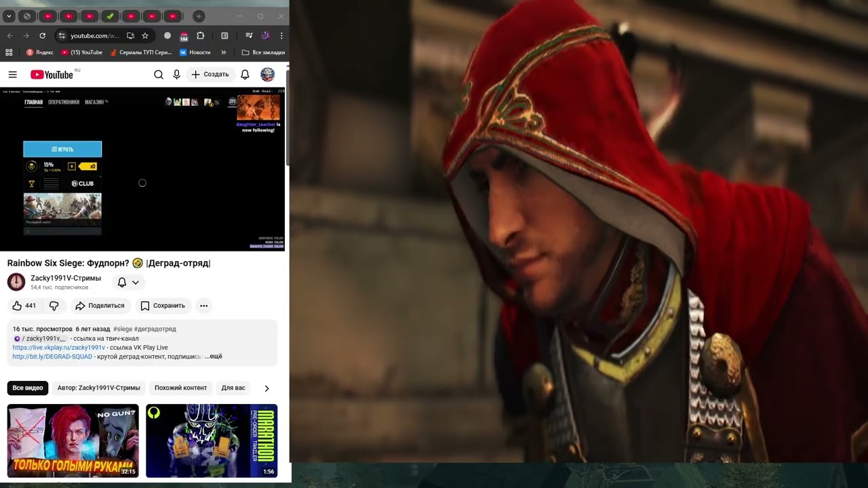Open the media controls music-note icon

pyautogui.click(x=249, y=36)
